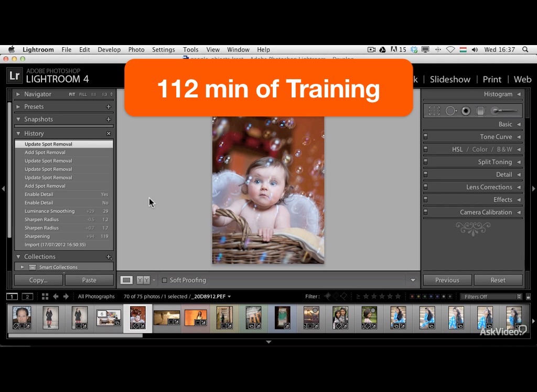Enable the Soft Proofing checkbox
The image size is (537, 392).
165,280
